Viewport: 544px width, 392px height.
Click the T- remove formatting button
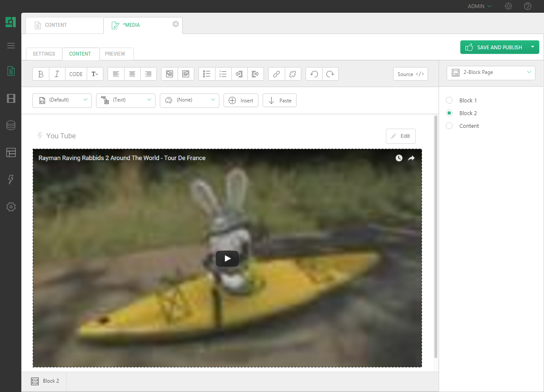pyautogui.click(x=95, y=74)
